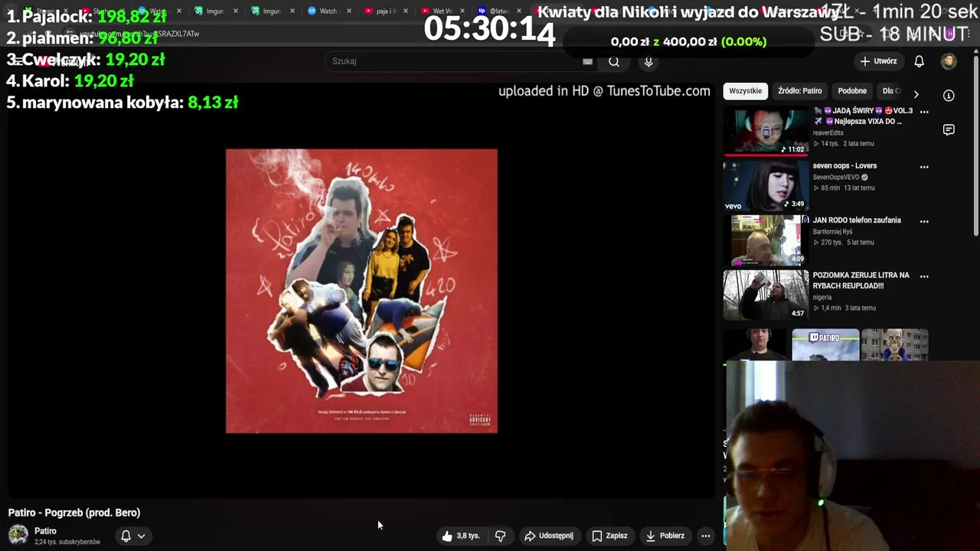Open the comments panel icon on right edge
This screenshot has width=980, height=551.
[949, 129]
